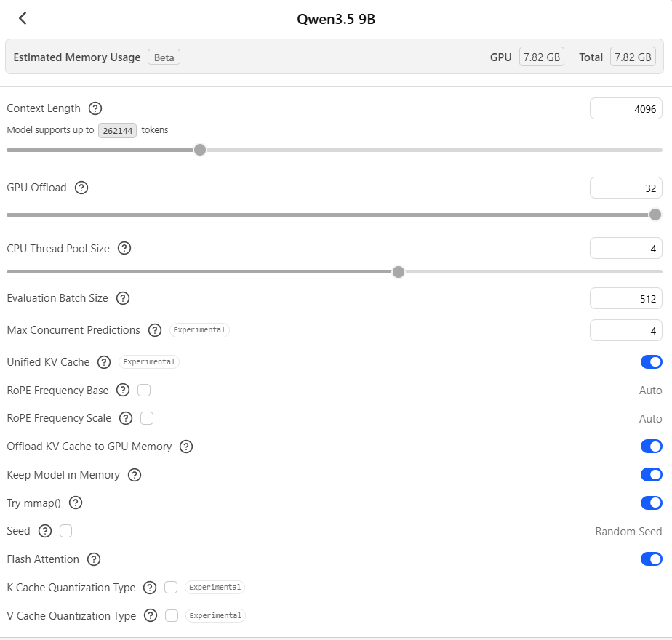The height and width of the screenshot is (640, 672).
Task: Click the Max Concurrent Predictions help icon
Action: click(x=155, y=330)
